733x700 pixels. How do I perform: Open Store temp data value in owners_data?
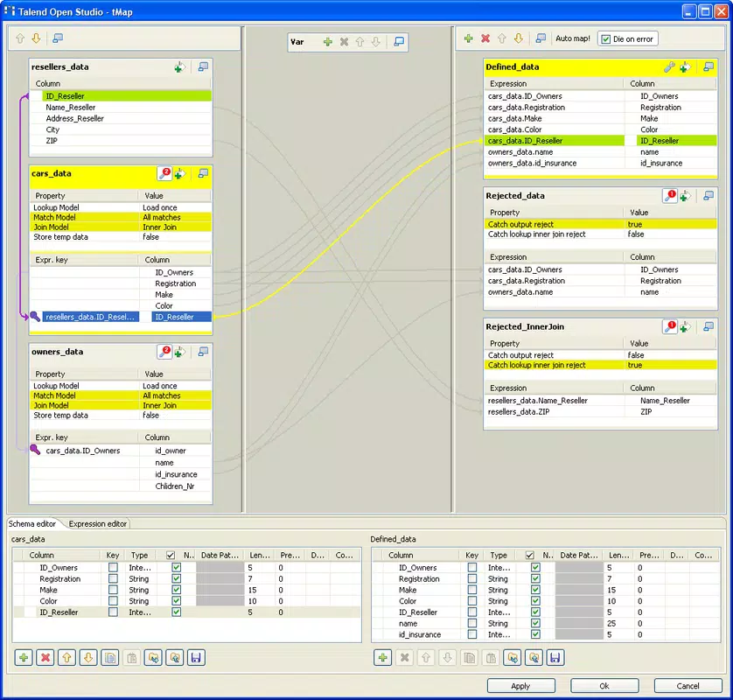(175, 416)
